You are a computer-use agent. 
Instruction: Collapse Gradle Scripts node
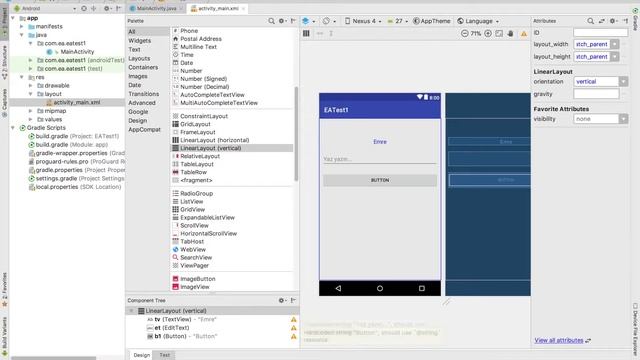[13, 128]
